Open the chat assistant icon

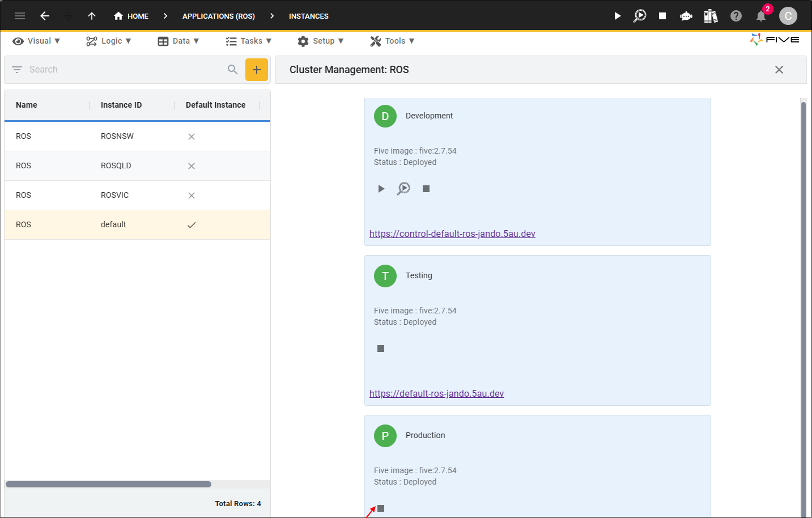(686, 16)
